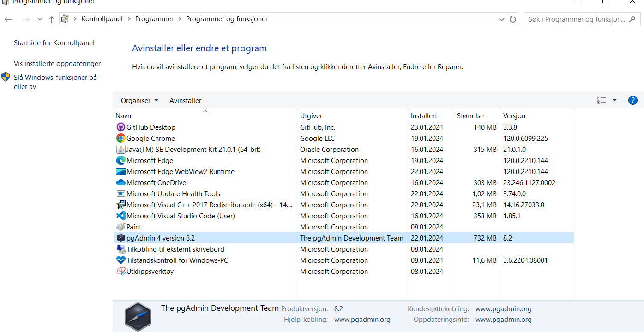Sort by the Navn column header
Screen dimensions: 644x332
205,116
